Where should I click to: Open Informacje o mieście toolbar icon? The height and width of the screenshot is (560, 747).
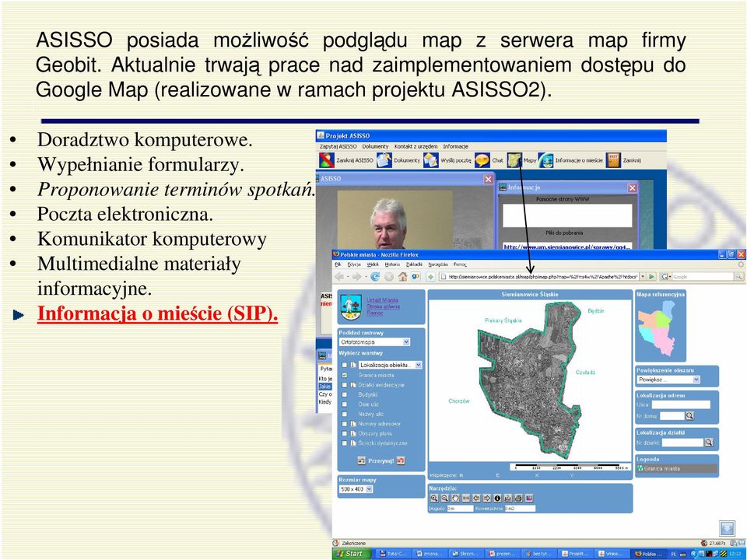click(545, 160)
